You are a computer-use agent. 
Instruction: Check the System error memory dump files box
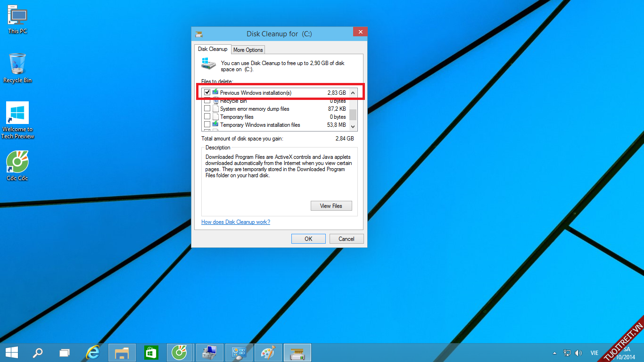tap(207, 109)
